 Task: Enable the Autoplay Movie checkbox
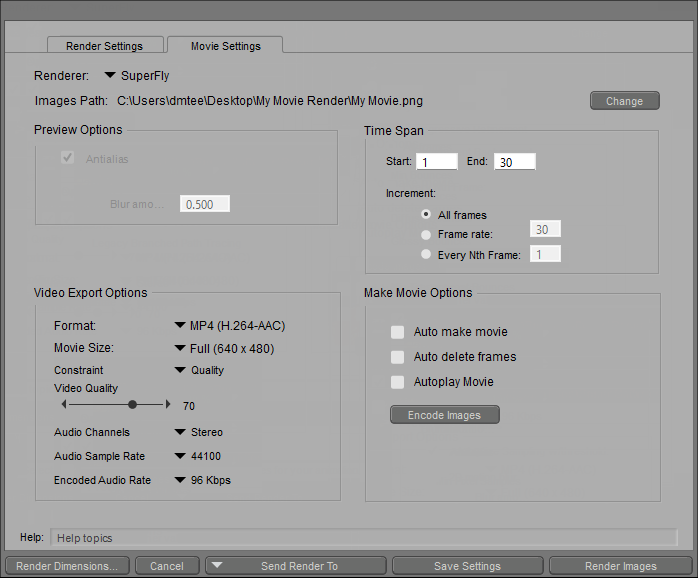[397, 382]
